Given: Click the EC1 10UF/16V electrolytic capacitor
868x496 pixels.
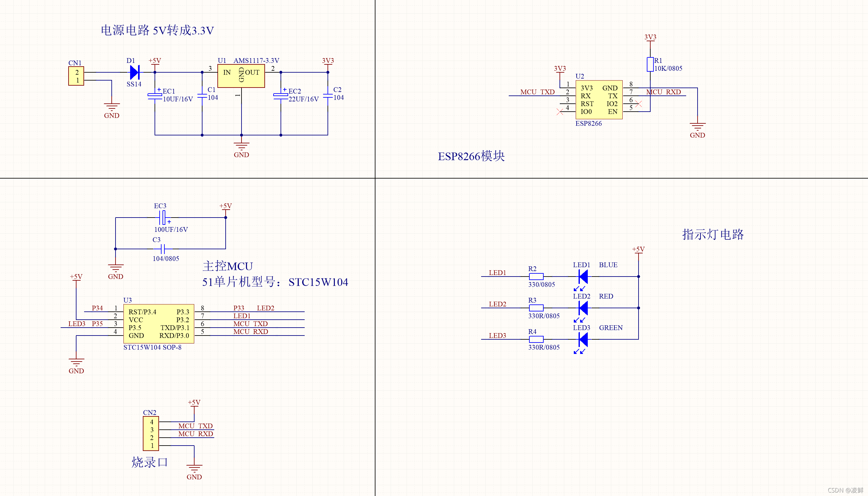Looking at the screenshot, I should pyautogui.click(x=155, y=96).
